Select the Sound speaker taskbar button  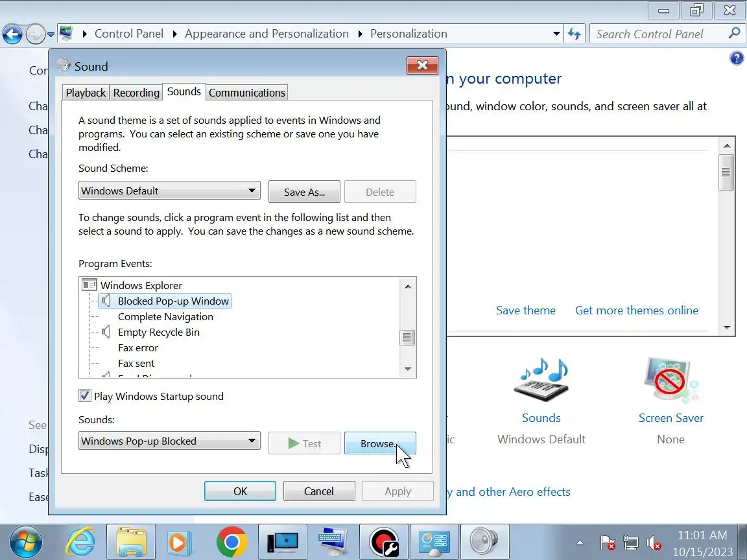[x=484, y=542]
